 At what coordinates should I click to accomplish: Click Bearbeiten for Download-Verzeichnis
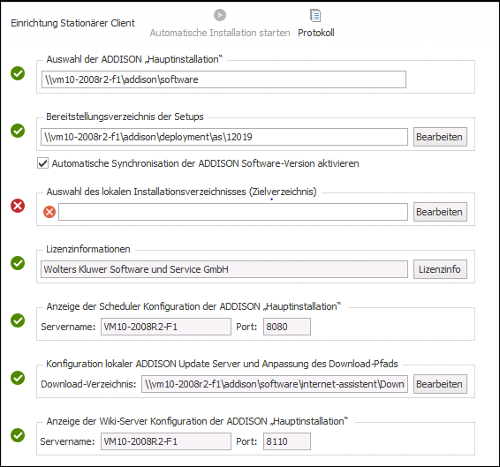pos(440,384)
